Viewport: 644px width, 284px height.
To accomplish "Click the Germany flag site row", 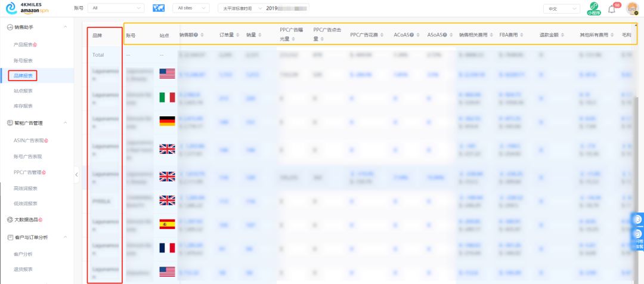I will 167,121.
